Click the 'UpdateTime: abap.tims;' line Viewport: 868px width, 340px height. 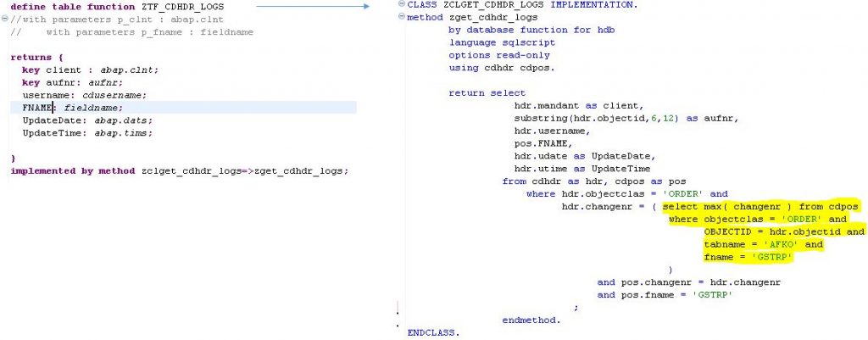[87, 133]
